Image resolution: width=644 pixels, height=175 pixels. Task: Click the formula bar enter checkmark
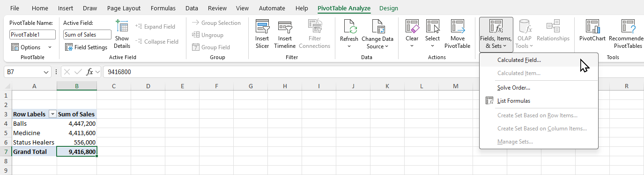tap(79, 72)
